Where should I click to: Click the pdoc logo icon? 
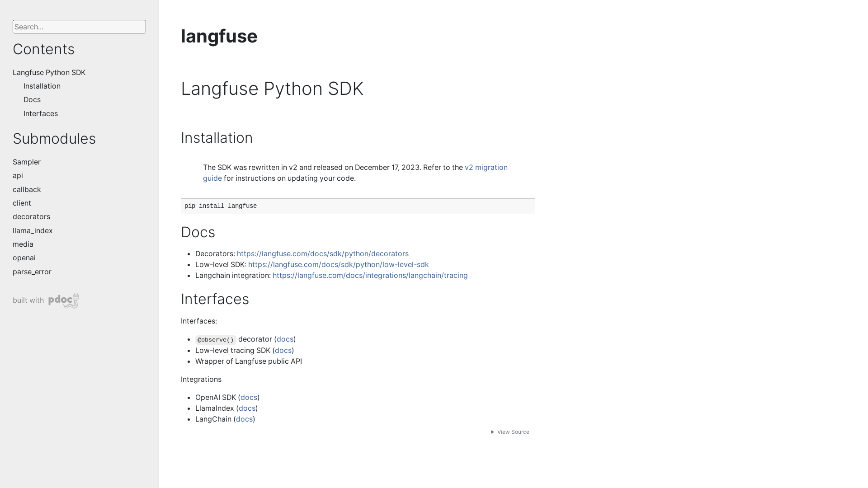(x=64, y=300)
